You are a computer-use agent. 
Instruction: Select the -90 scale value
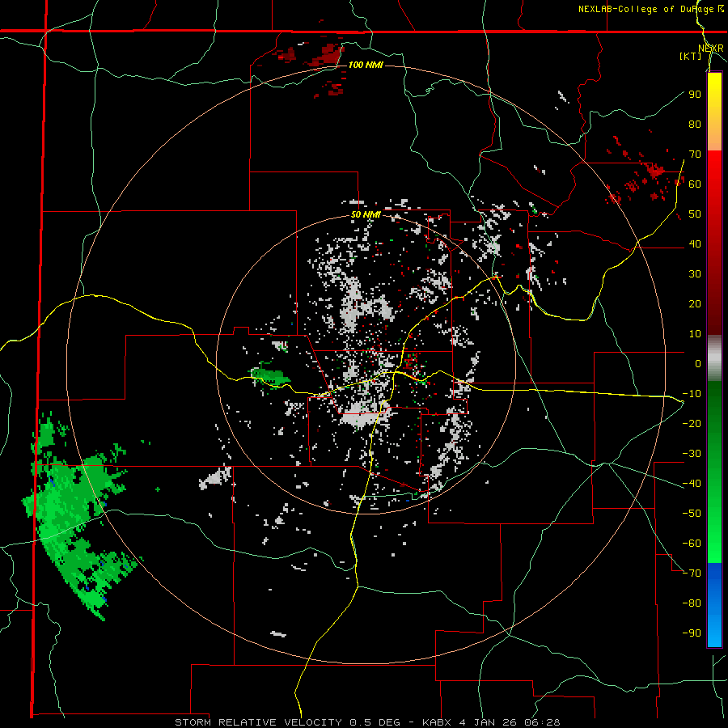click(692, 633)
